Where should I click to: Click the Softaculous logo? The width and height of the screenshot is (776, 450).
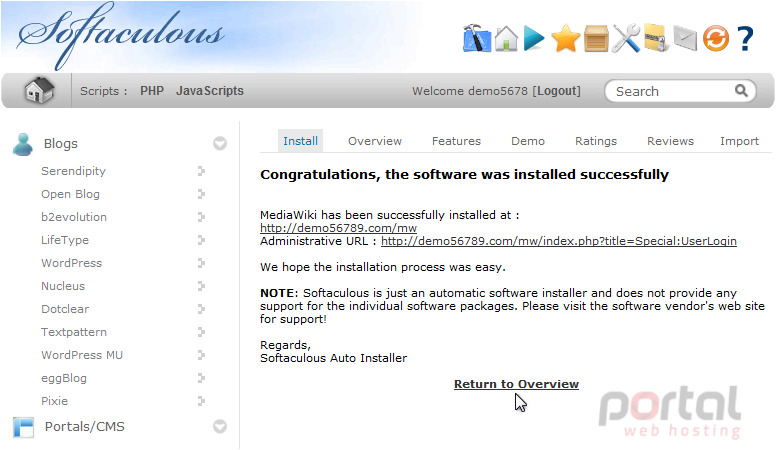(x=121, y=36)
